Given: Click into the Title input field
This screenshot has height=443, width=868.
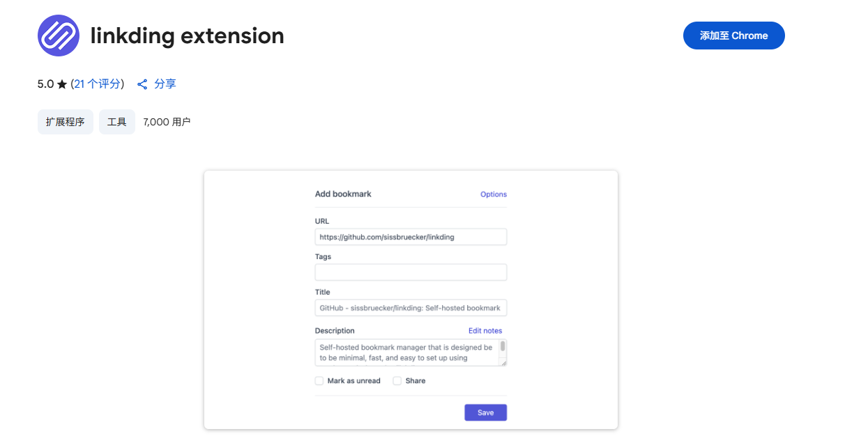Looking at the screenshot, I should (x=411, y=308).
